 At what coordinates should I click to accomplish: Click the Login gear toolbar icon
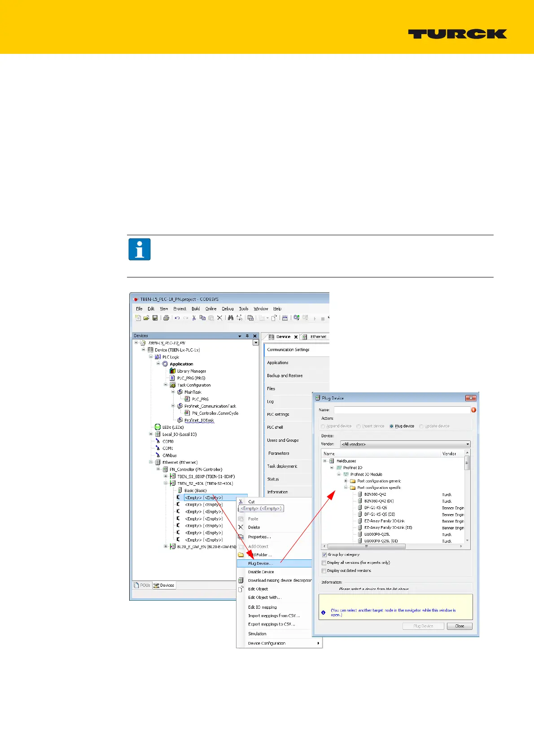pyautogui.click(x=296, y=318)
